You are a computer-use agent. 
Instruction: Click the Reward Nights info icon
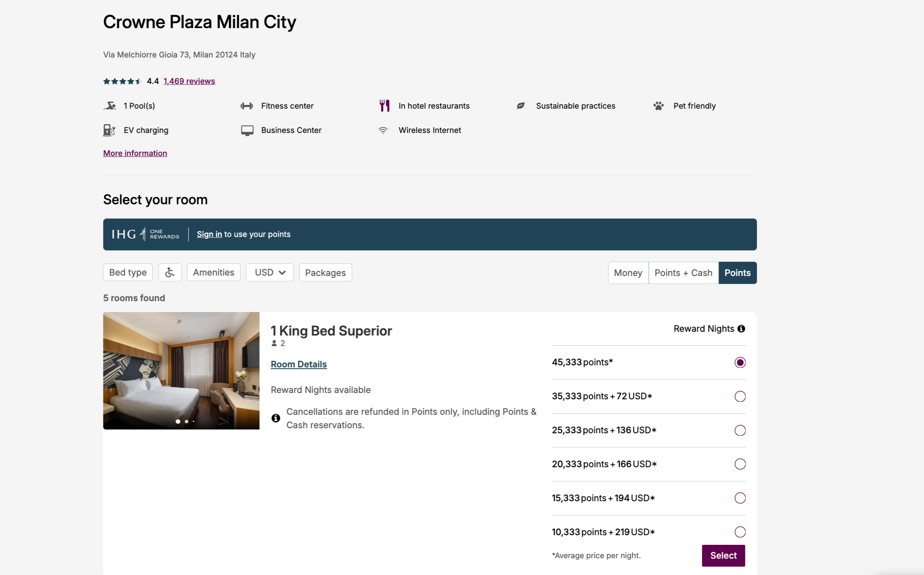(741, 329)
